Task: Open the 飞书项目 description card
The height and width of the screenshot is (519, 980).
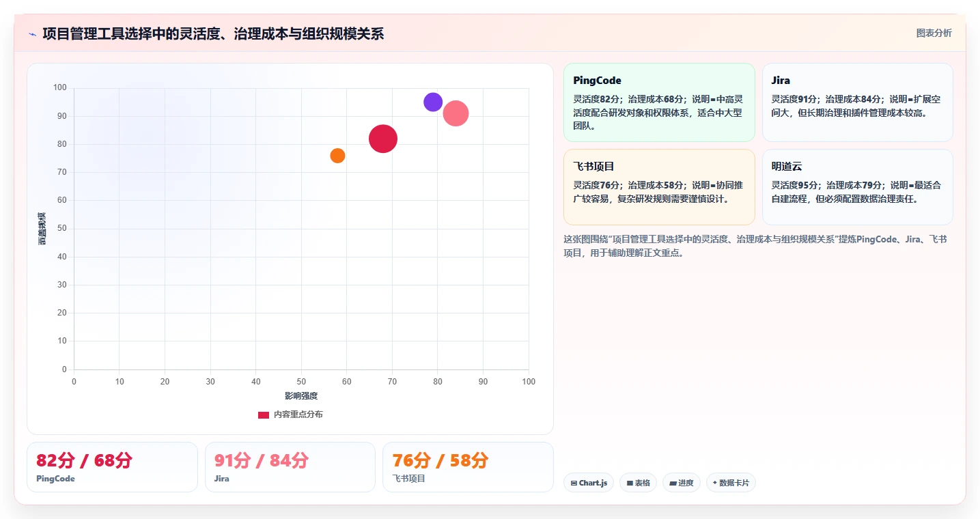Action: coord(659,187)
